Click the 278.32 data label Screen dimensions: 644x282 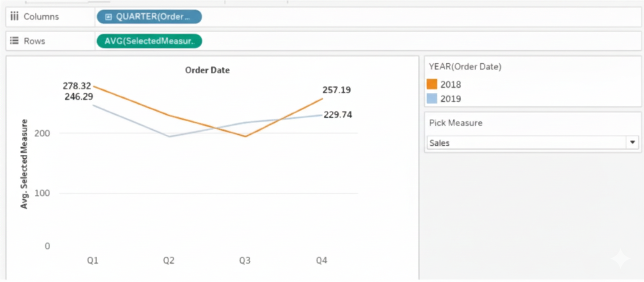pos(77,86)
